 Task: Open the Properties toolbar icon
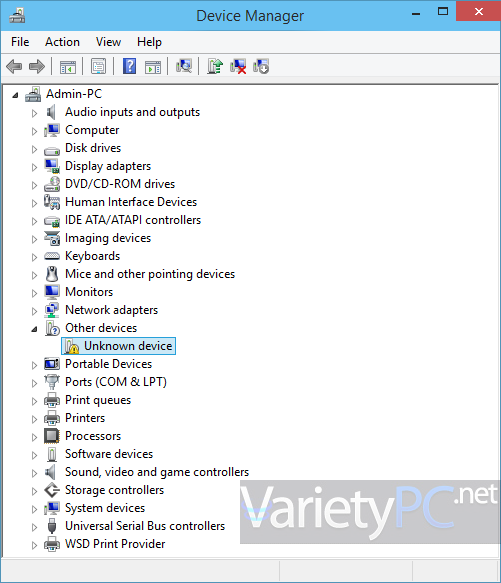click(x=99, y=67)
